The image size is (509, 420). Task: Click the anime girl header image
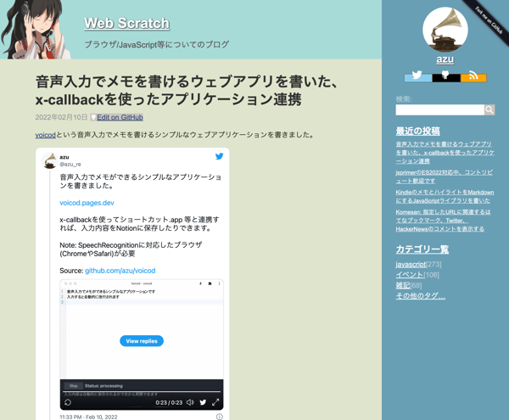(36, 30)
